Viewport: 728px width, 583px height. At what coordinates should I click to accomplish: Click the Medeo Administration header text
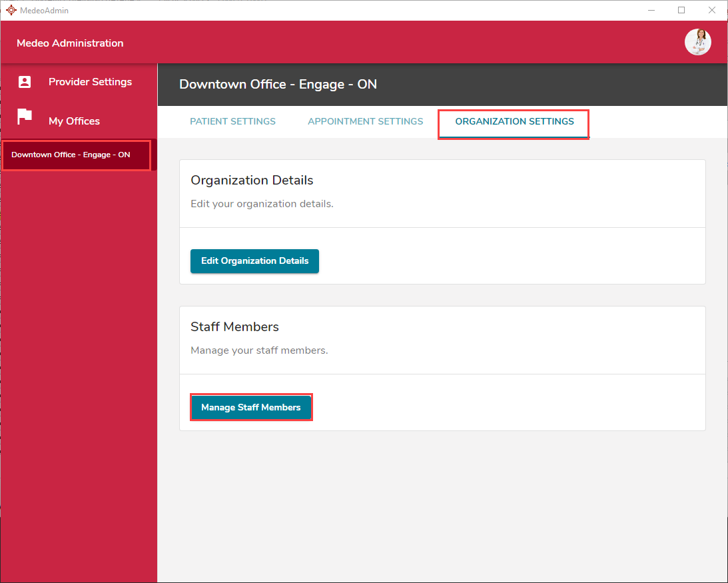tap(69, 43)
